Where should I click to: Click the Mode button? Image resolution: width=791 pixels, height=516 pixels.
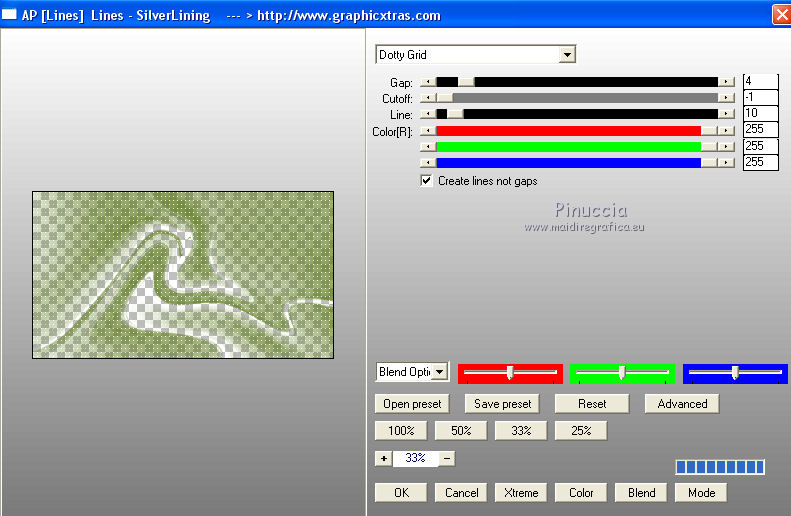point(701,493)
